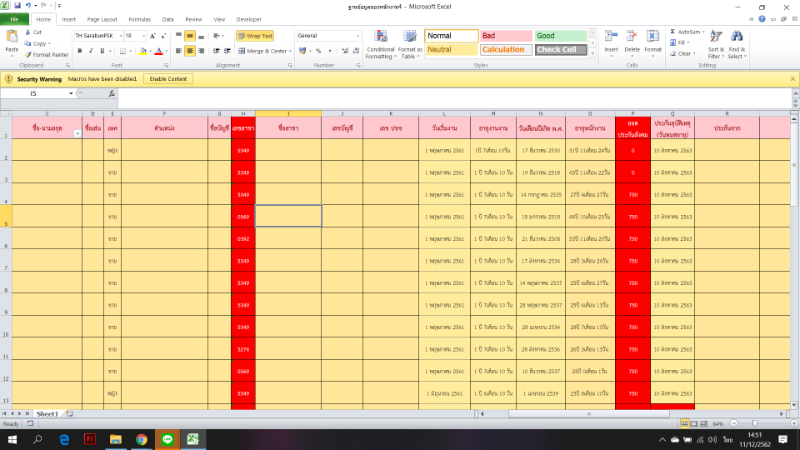
Task: Open filter dropdown in column C header
Action: point(78,134)
